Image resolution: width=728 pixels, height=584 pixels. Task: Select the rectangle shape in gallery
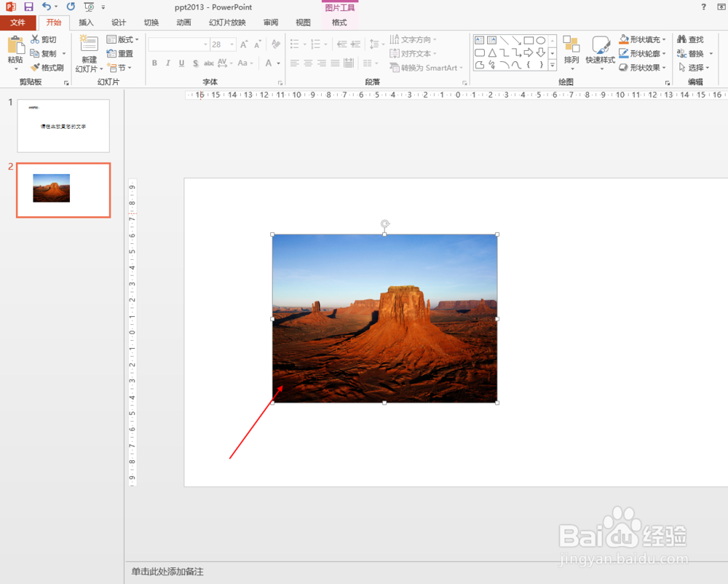point(529,40)
